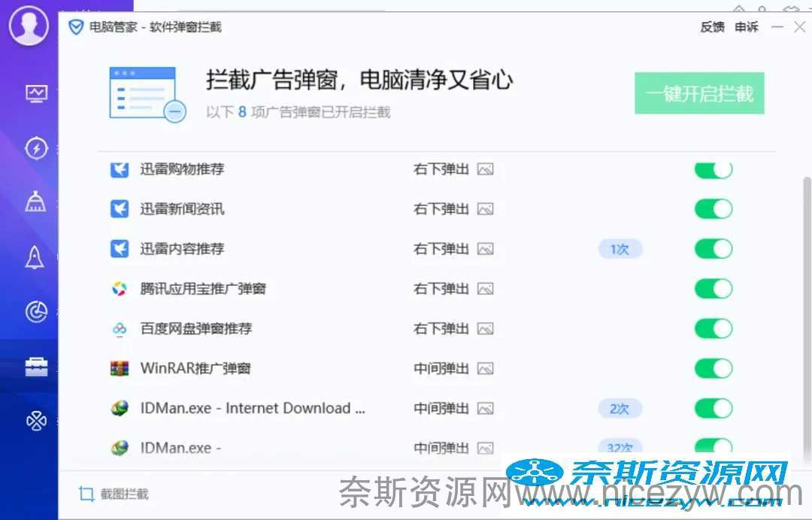Preview the popup image for IDMan.exe - Internet Download
Viewport: 812px width, 520px height.
click(x=485, y=409)
